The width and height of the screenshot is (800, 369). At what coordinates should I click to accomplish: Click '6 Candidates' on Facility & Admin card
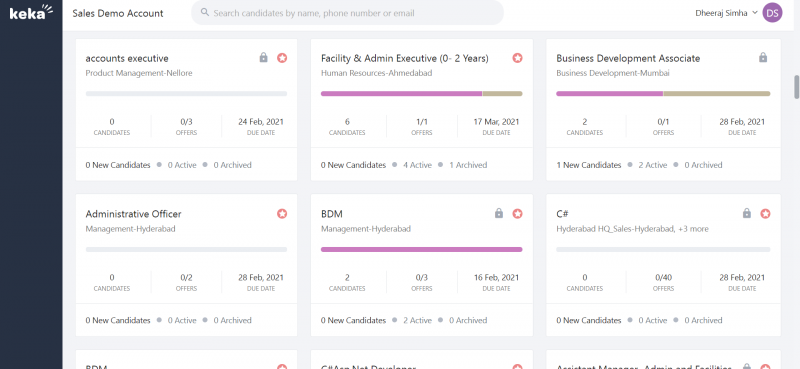[347, 127]
